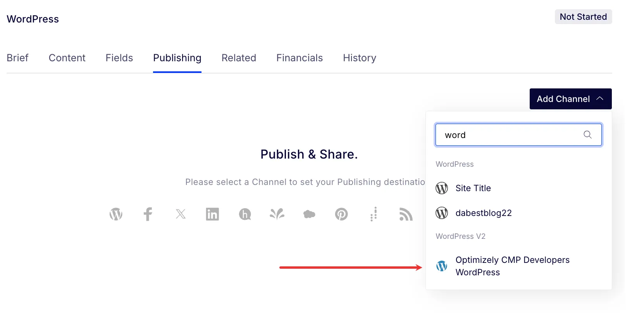
Task: Show the History tab
Action: tap(360, 58)
